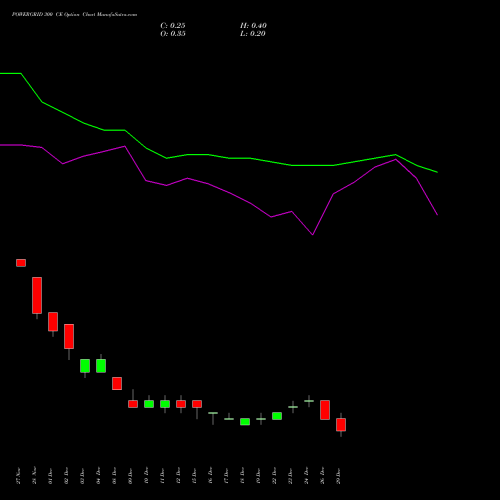The height and width of the screenshot is (500, 500).
Task: Select the close value C: 0.25
Action: click(x=173, y=26)
